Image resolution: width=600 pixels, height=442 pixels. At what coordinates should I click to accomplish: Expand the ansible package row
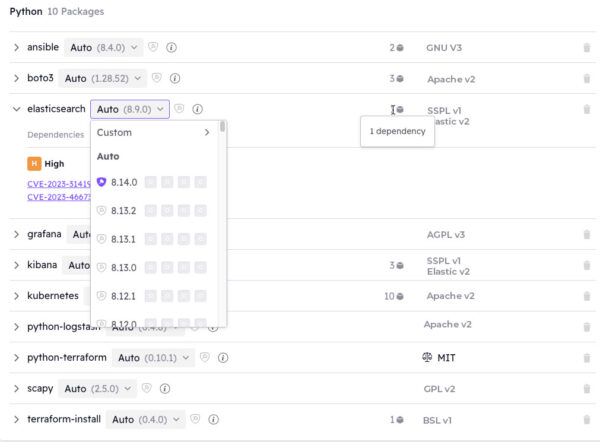pos(16,48)
